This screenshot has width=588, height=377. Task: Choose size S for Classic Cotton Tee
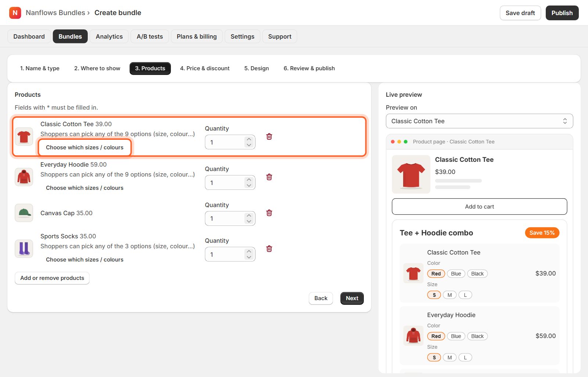tap(434, 295)
